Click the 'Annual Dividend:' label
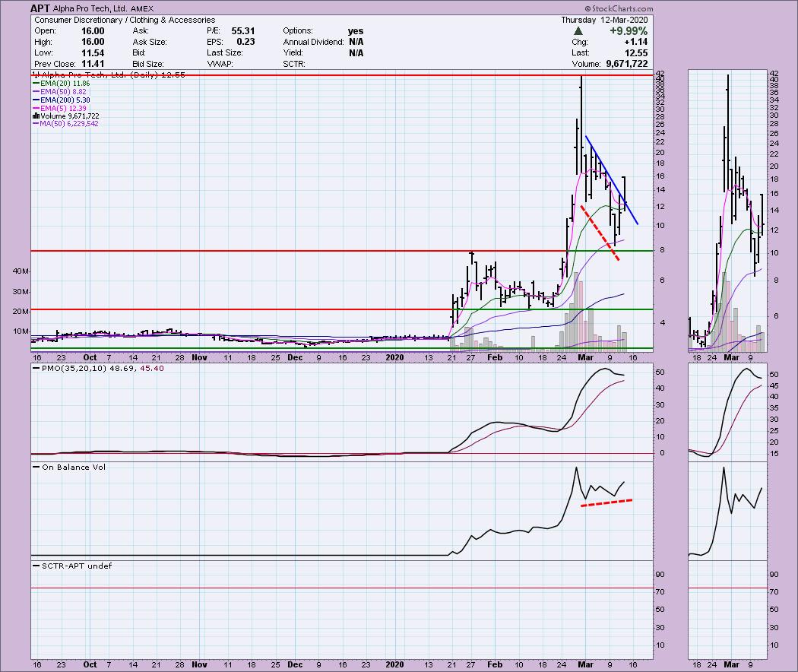 (x=313, y=42)
